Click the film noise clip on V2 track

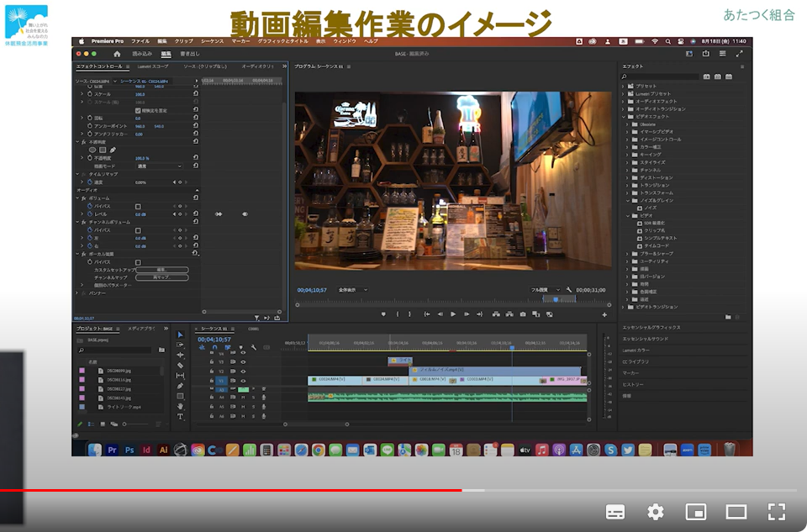[494, 370]
